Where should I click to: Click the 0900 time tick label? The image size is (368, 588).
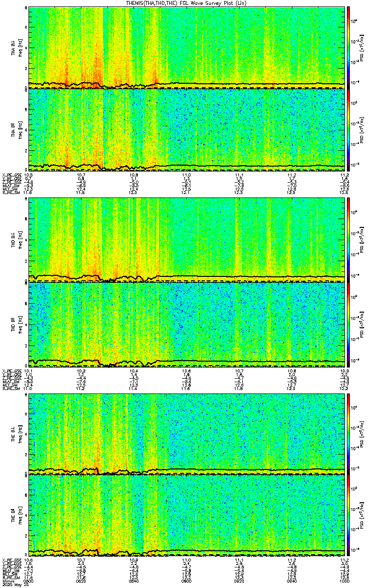click(x=186, y=581)
